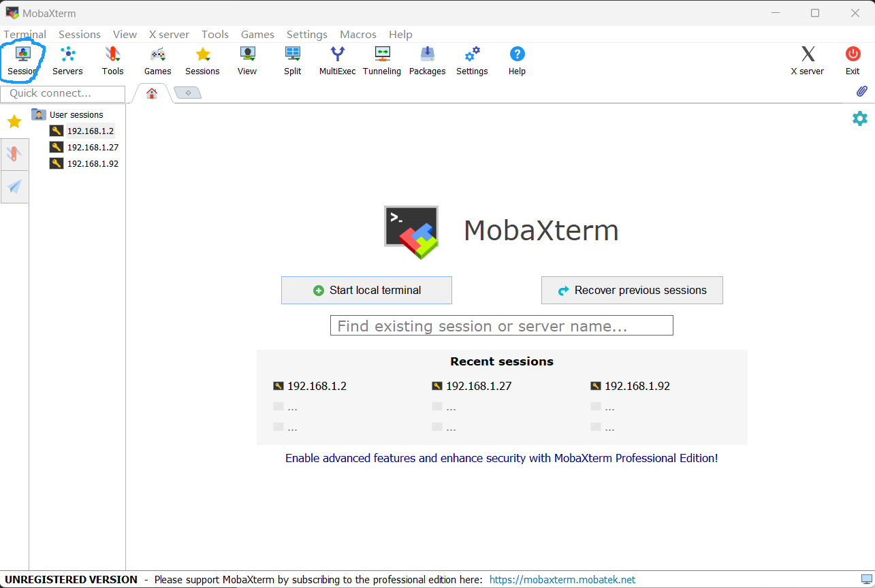875x588 pixels.
Task: Open the Session toolbar icon
Action: tap(22, 61)
